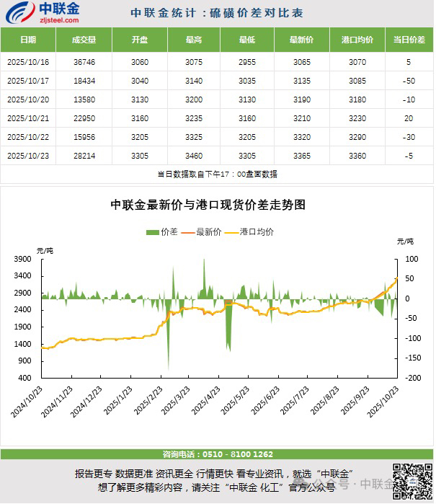Click port average price 3070
436x504 pixels.
[357, 62]
